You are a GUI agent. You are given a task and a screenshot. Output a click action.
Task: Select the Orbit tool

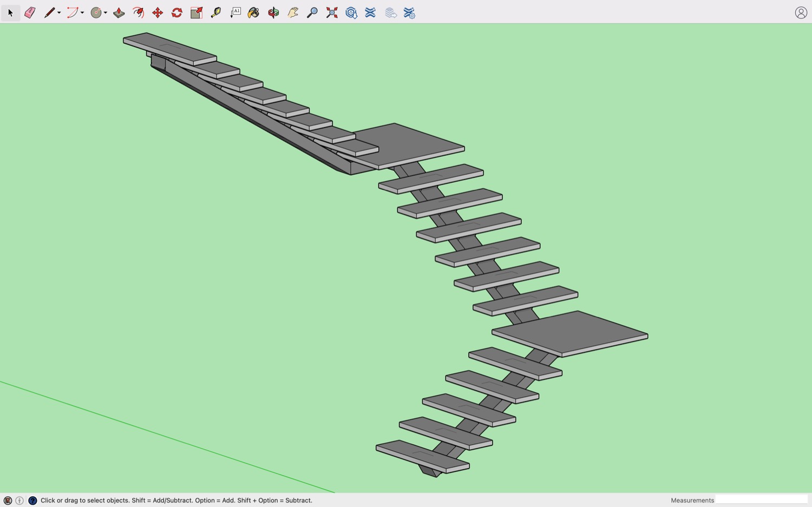click(x=273, y=12)
